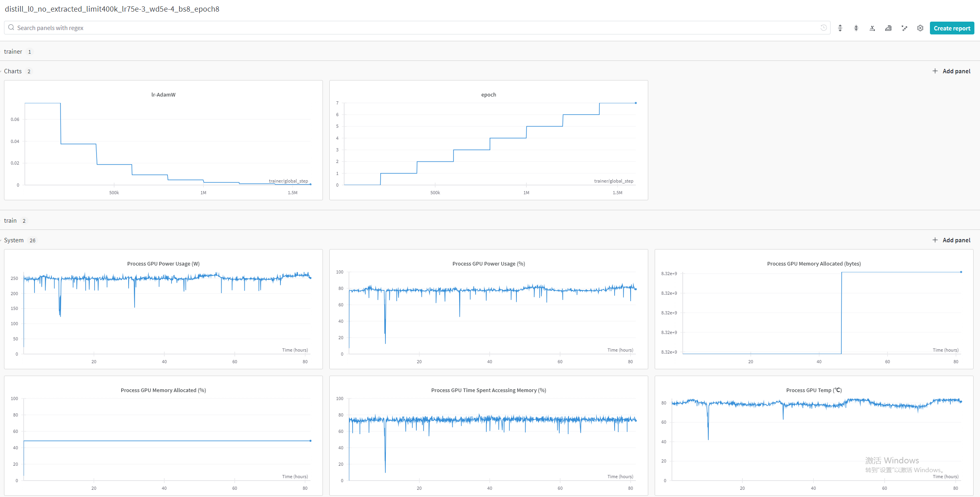Viewport: 980px width, 497px height.
Task: Expand all sections with the arrows-apart icon
Action: tap(840, 28)
